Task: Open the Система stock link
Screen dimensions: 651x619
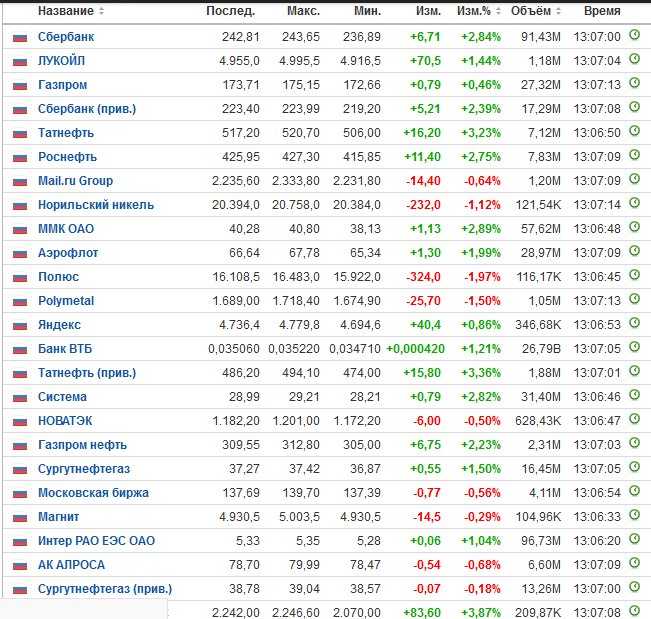Action: (x=63, y=397)
